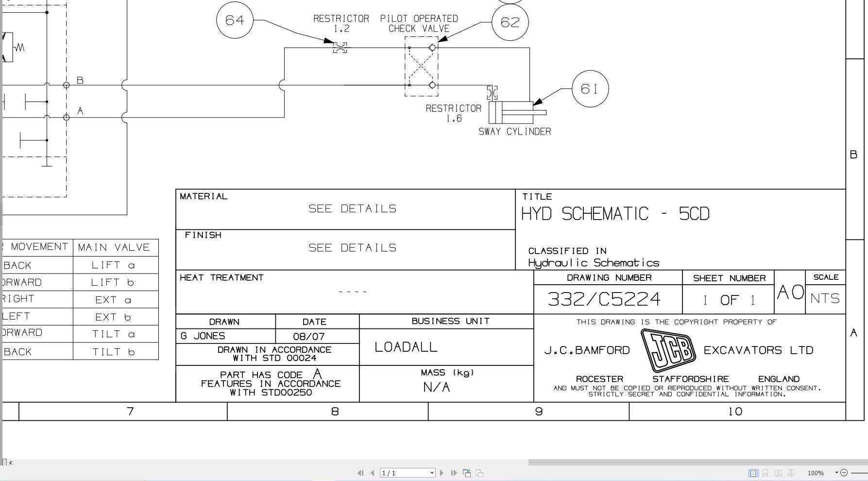Toggle single page view highlight off
Screen dimensions: 868x481
pos(753,473)
